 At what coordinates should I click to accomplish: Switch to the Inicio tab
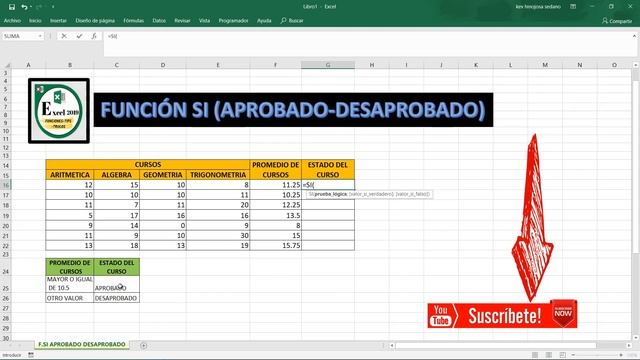[35, 20]
